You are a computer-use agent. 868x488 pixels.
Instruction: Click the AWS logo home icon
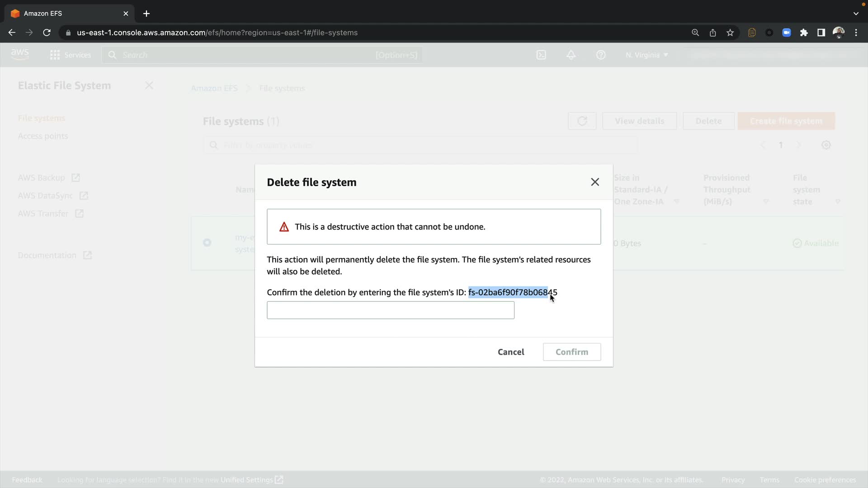coord(20,54)
